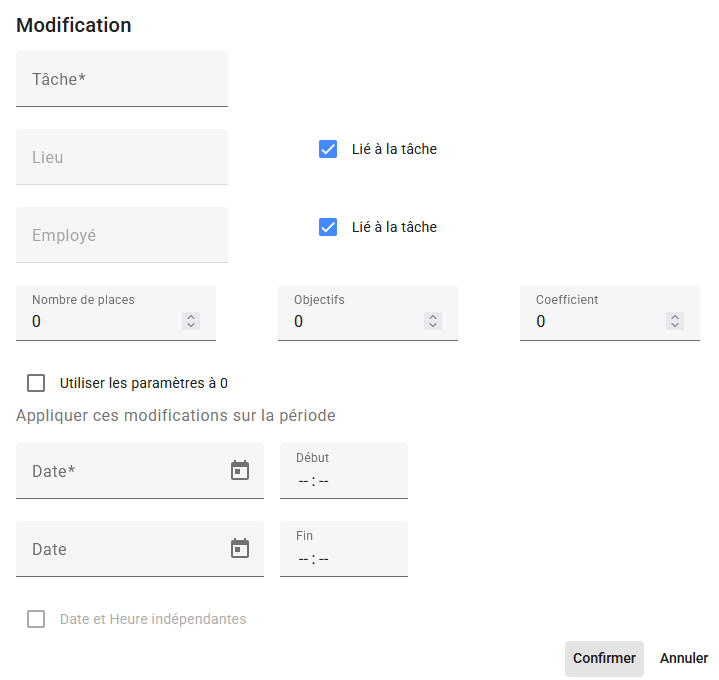Click the Objectifs spinner arrows

click(x=433, y=321)
